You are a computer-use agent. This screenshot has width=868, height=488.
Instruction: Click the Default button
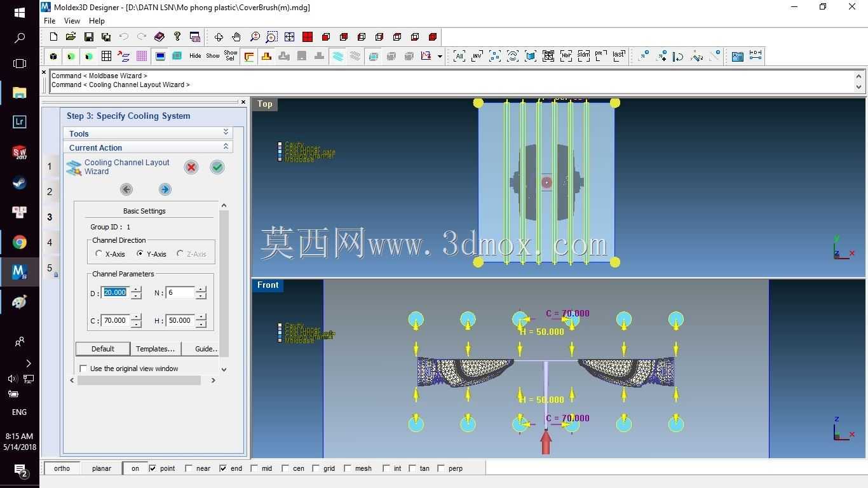[103, 349]
